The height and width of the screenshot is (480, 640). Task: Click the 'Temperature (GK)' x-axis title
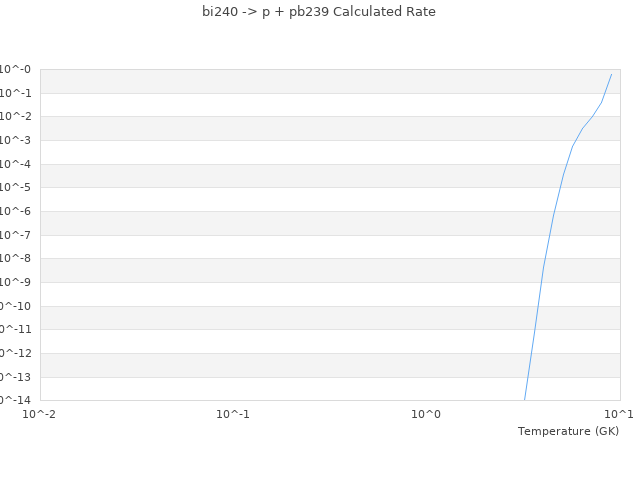pos(568,431)
